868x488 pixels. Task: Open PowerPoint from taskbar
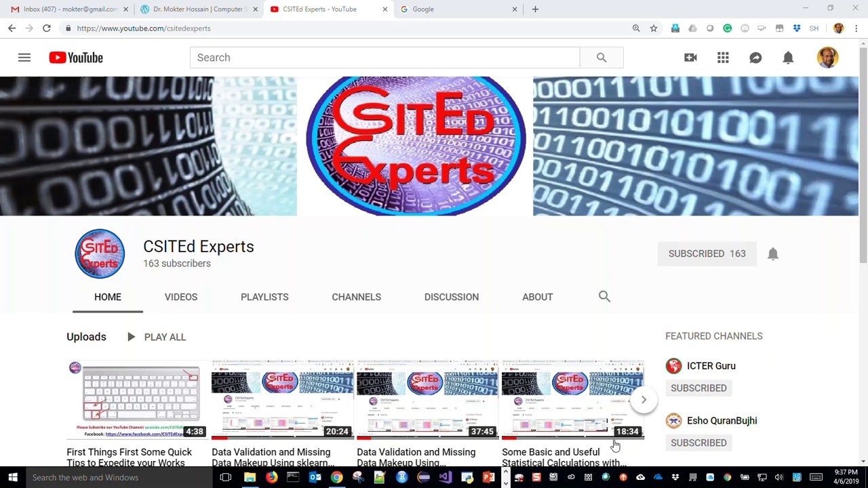pyautogui.click(x=488, y=477)
